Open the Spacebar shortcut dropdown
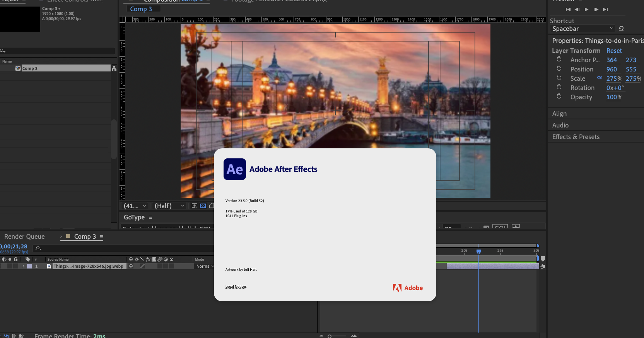This screenshot has height=338, width=644. 582,29
